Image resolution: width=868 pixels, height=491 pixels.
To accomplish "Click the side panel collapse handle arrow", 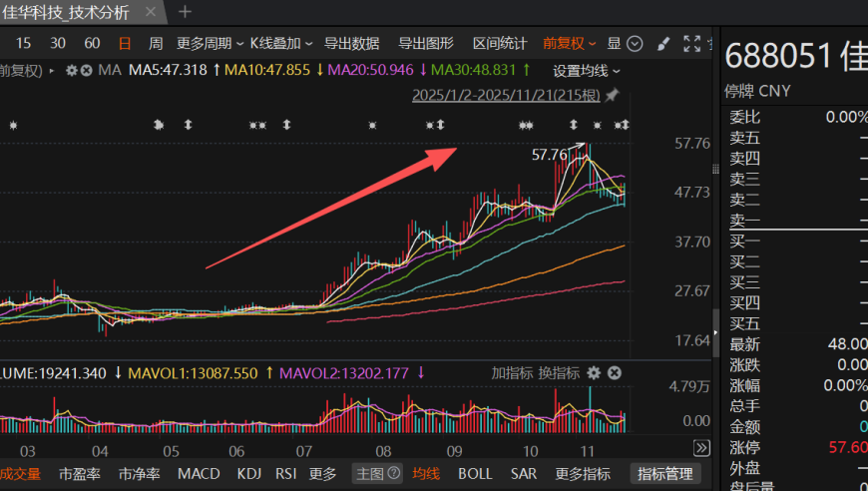I will click(715, 333).
